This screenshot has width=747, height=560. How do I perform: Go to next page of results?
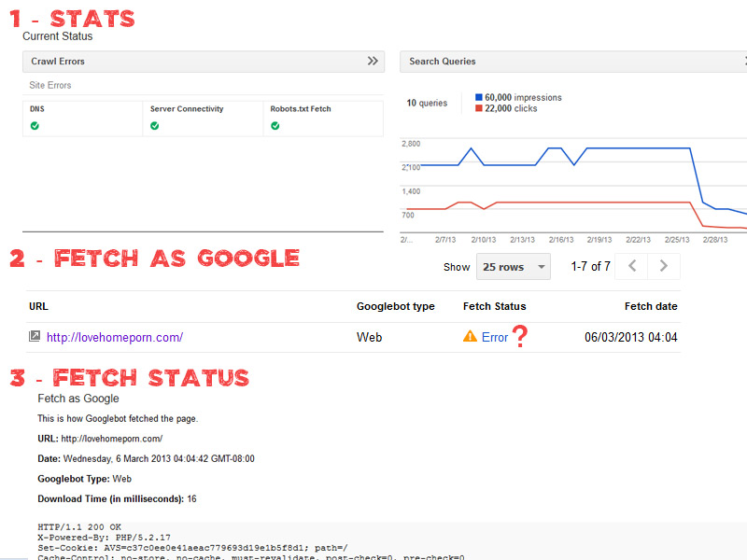(664, 266)
